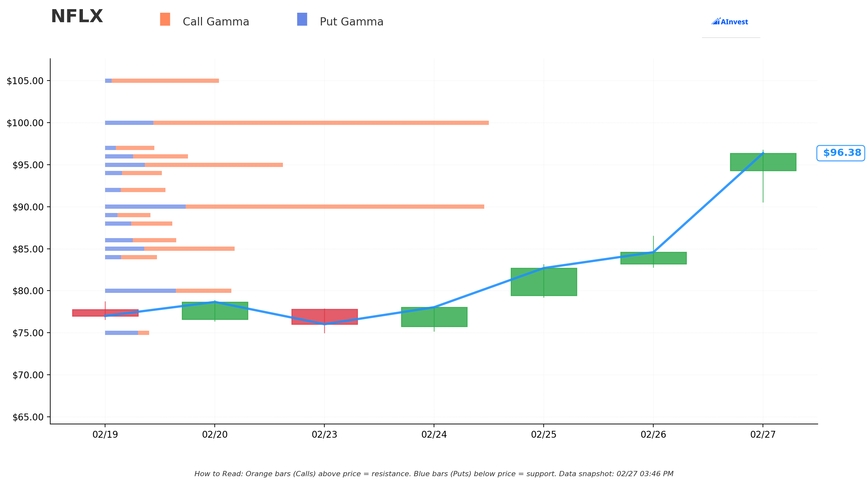868x484 pixels.
Task: Click the 02/25 date axis label
Action: click(544, 434)
